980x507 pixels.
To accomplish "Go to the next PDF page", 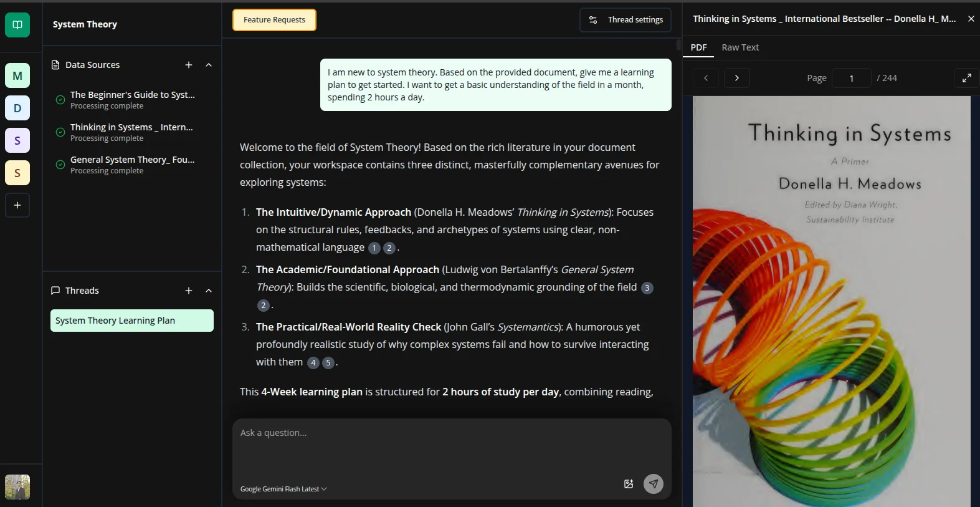I will click(x=737, y=78).
